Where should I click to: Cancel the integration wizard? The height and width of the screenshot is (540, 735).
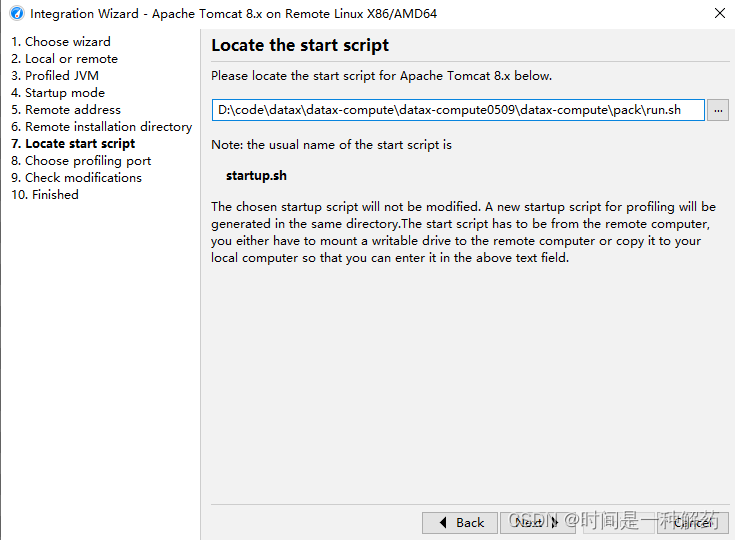click(693, 522)
